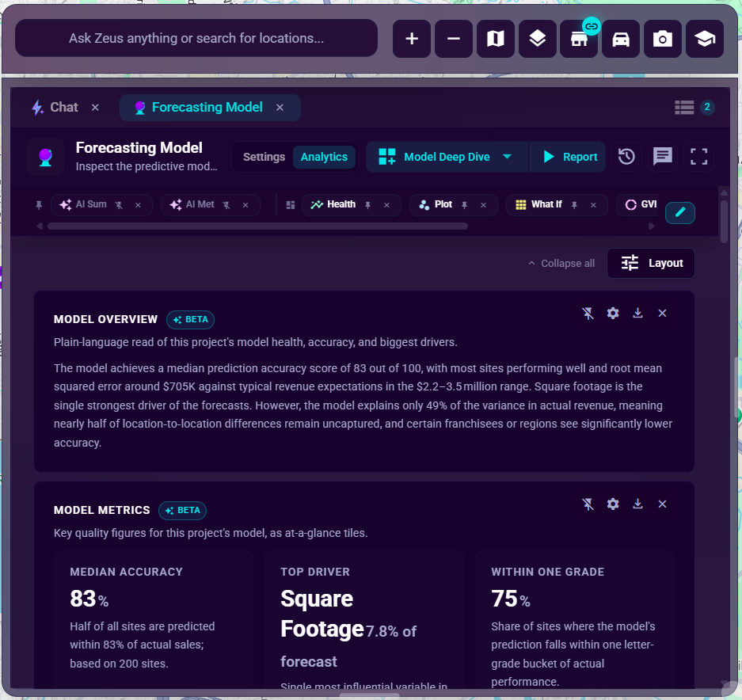Switch to the Chat tab

pyautogui.click(x=55, y=108)
